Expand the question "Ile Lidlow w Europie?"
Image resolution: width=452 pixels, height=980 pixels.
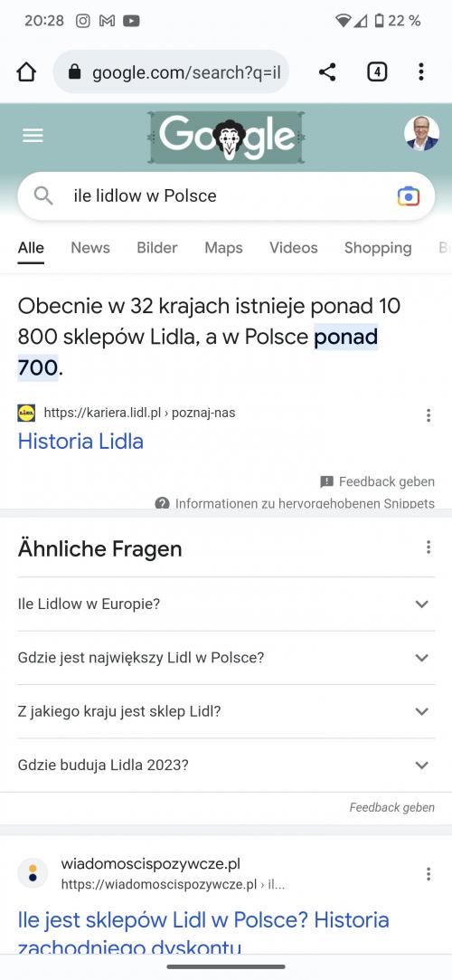(x=226, y=604)
